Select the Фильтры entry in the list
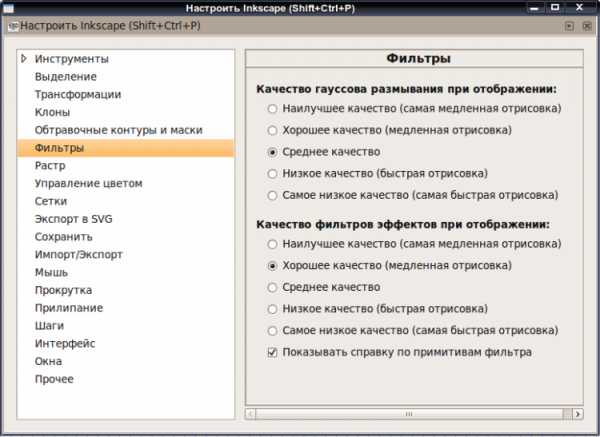 126,148
